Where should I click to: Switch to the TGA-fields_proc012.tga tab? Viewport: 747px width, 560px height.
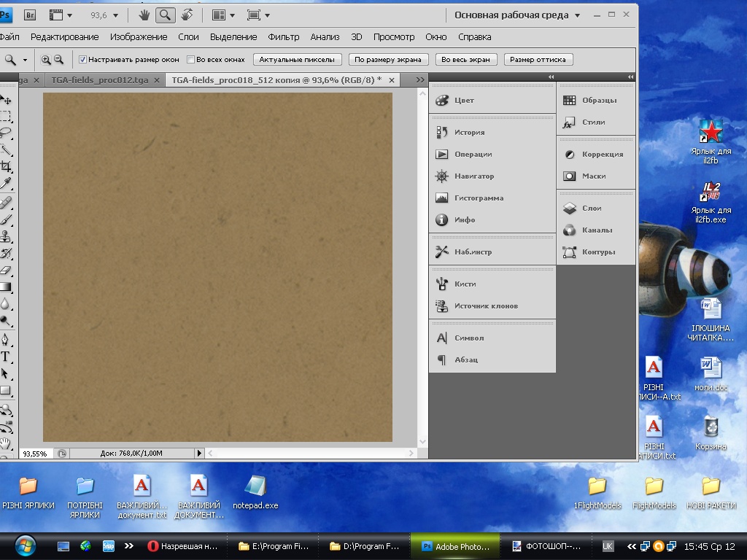100,79
